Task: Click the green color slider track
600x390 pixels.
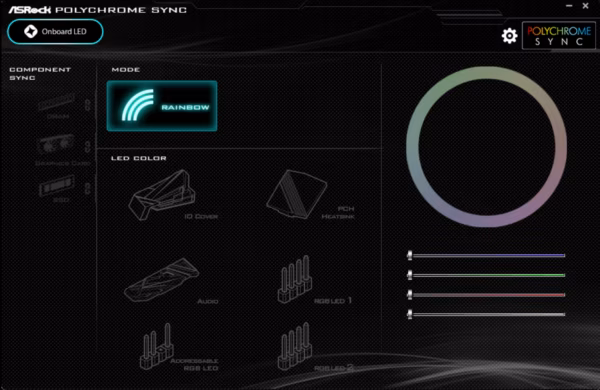Action: tap(489, 275)
